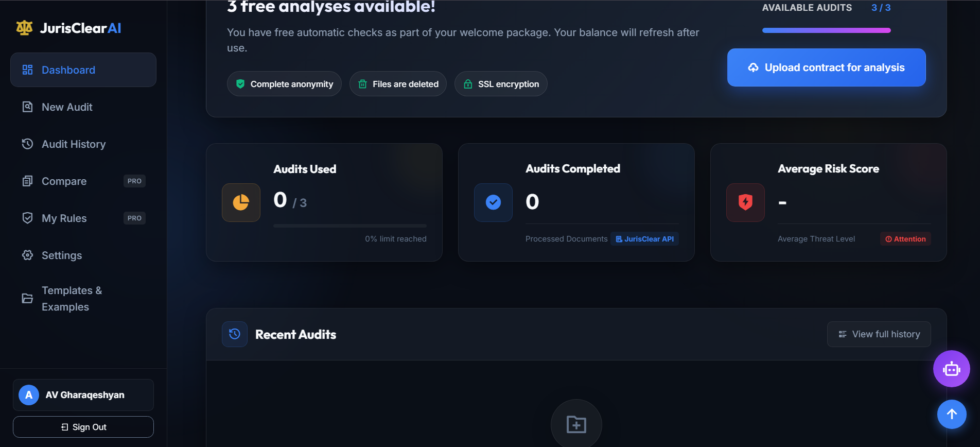Click the trash can icon

[362, 84]
